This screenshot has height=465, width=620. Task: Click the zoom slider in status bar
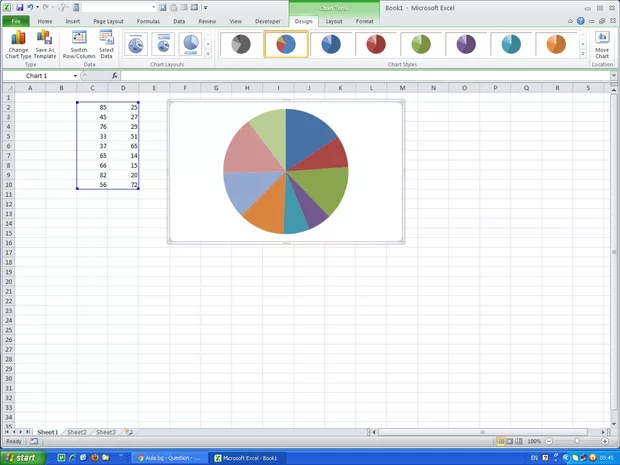tap(577, 441)
